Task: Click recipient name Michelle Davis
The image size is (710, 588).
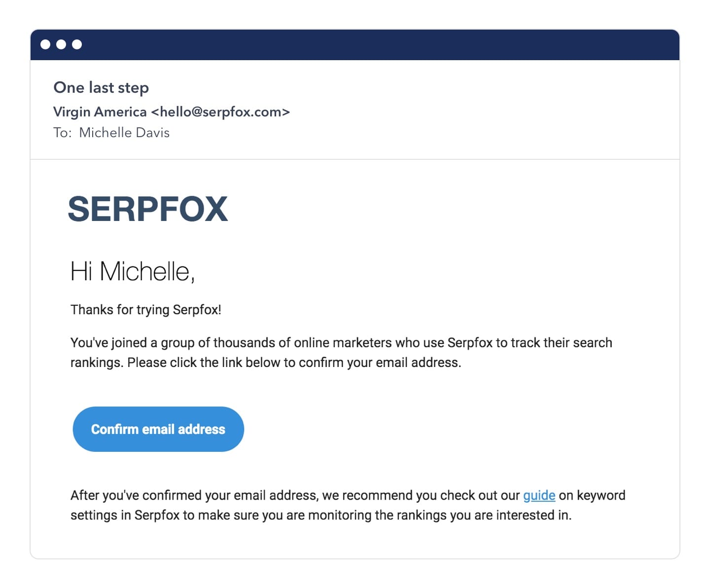Action: point(124,133)
